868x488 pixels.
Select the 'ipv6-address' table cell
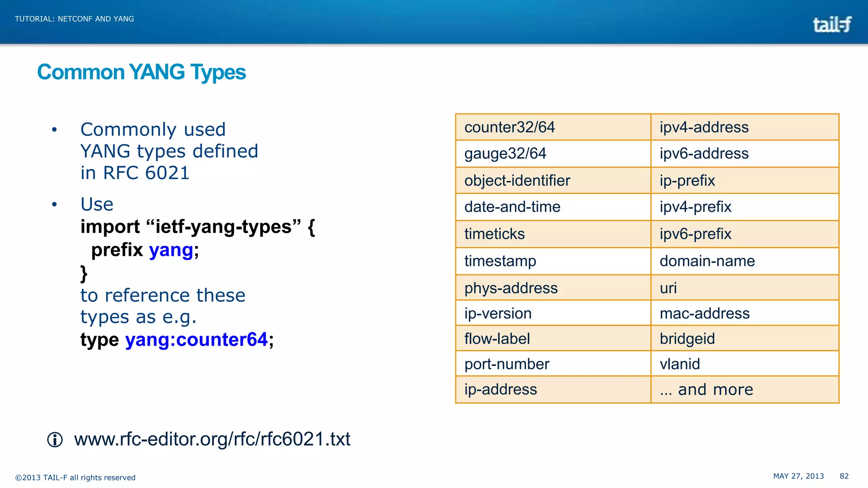(x=745, y=154)
